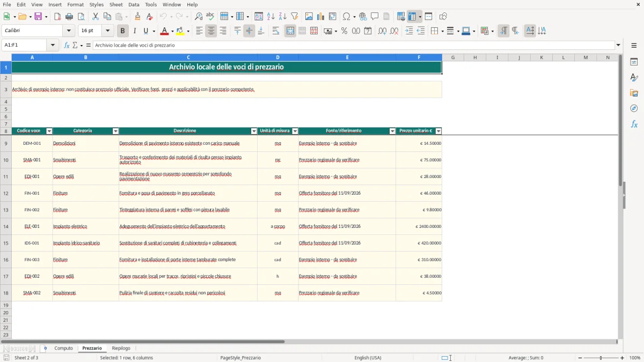Toggle Align Right
Viewport: 644px width, 362px height.
pos(223,31)
